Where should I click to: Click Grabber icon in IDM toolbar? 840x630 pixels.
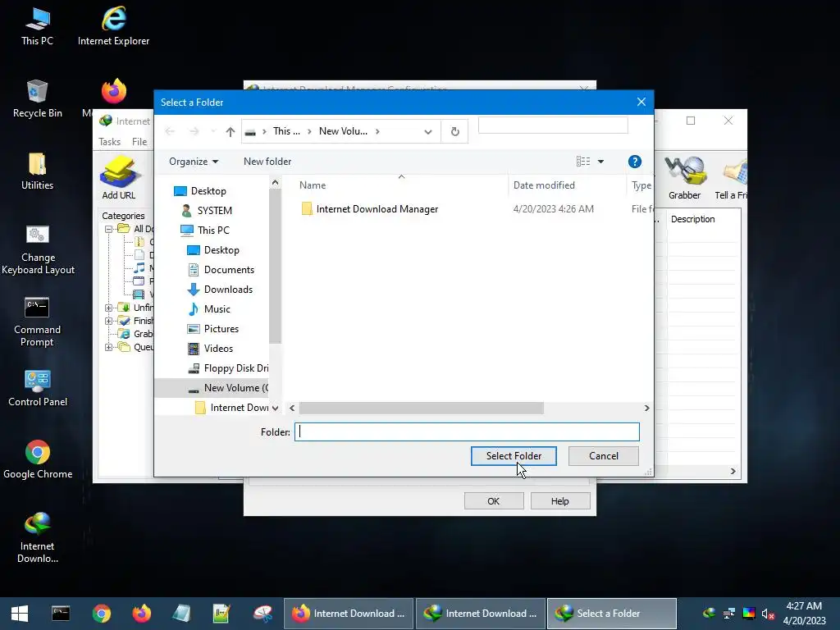[x=685, y=179]
